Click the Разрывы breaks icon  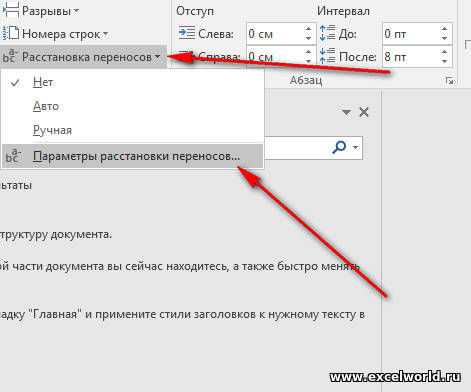click(11, 11)
